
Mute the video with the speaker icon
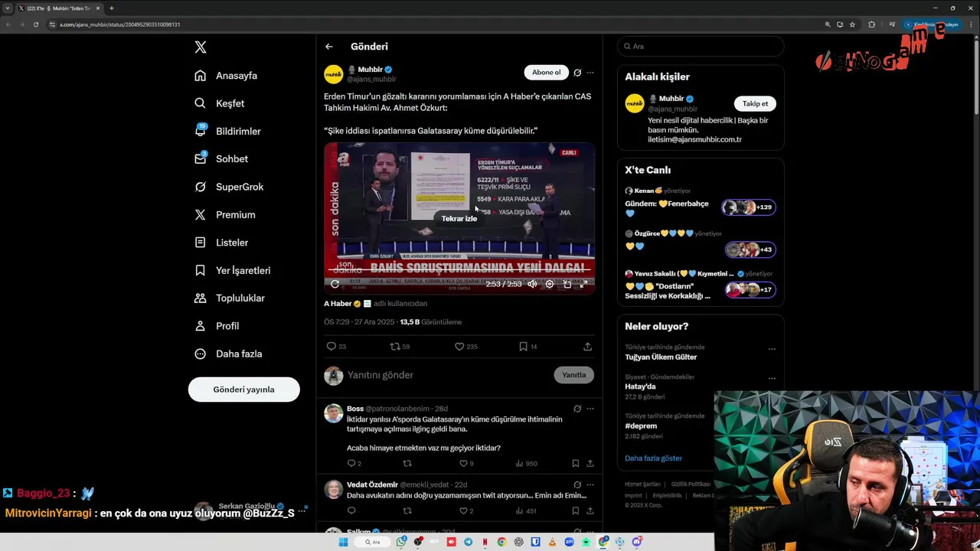(x=532, y=284)
